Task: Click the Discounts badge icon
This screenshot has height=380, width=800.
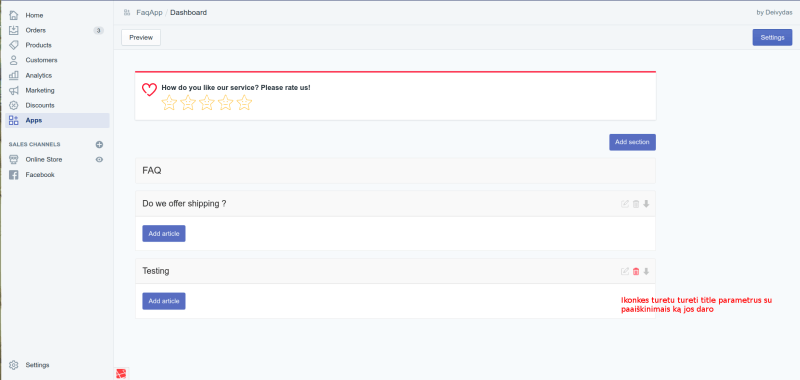Action: point(14,105)
